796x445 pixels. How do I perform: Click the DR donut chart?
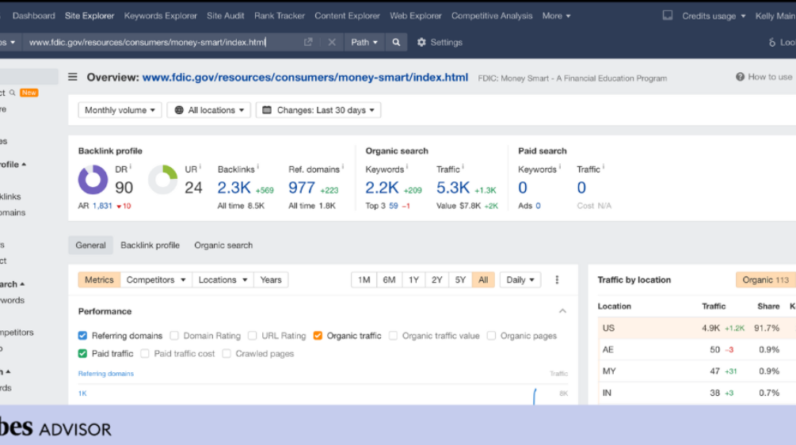93,180
